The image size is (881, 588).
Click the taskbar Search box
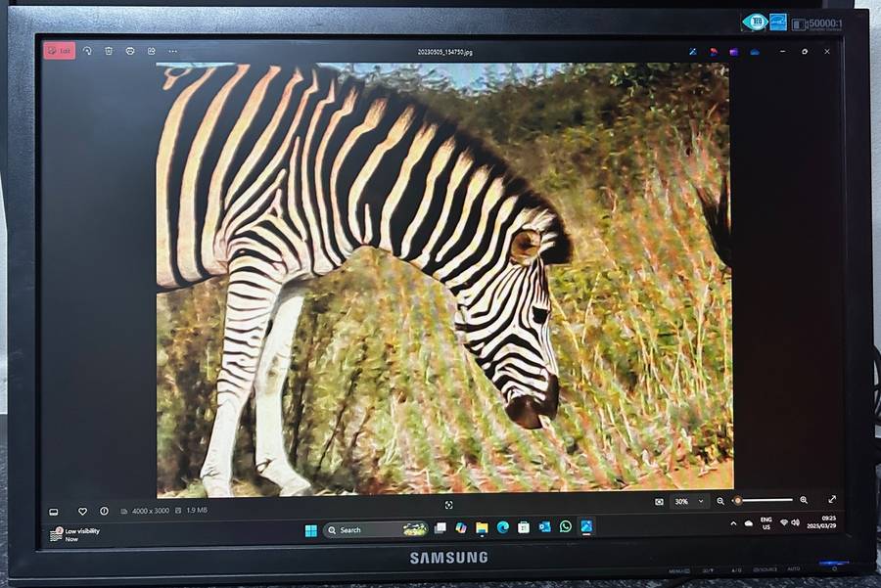pos(362,529)
